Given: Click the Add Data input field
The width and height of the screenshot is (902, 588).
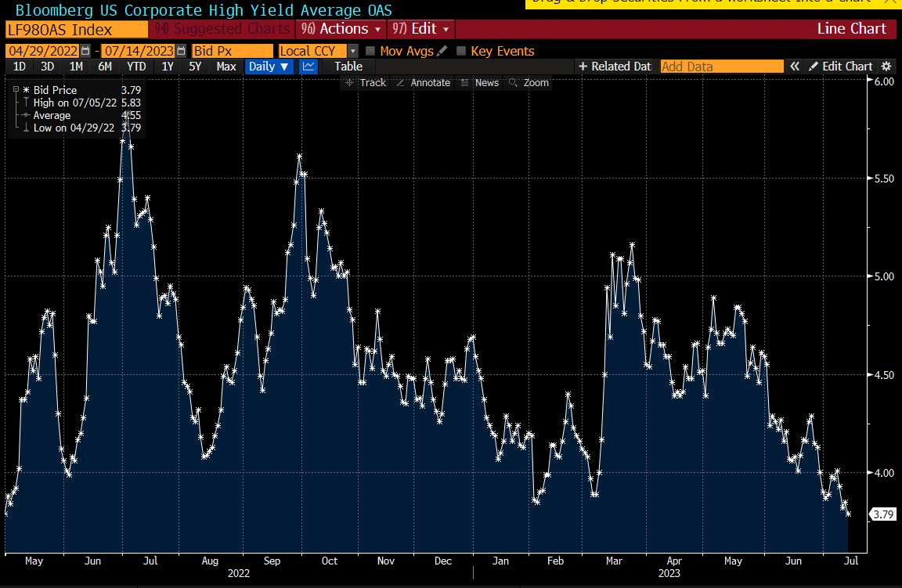Looking at the screenshot, I should click(722, 67).
